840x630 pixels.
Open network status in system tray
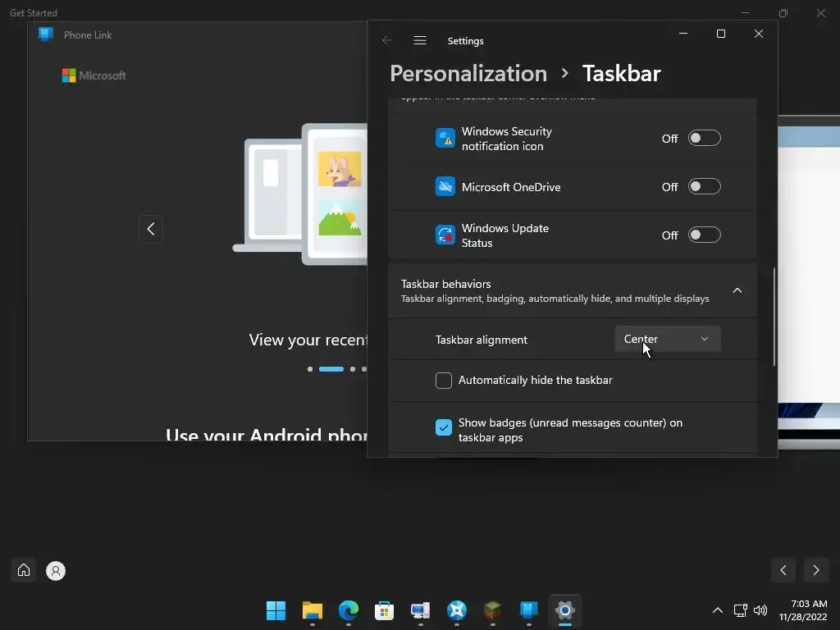(741, 610)
